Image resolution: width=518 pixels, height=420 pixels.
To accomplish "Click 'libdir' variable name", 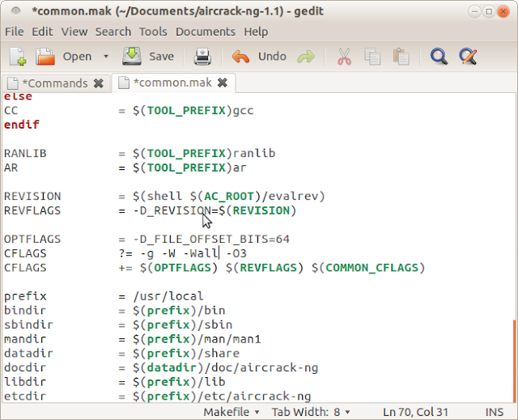I will 25,382.
